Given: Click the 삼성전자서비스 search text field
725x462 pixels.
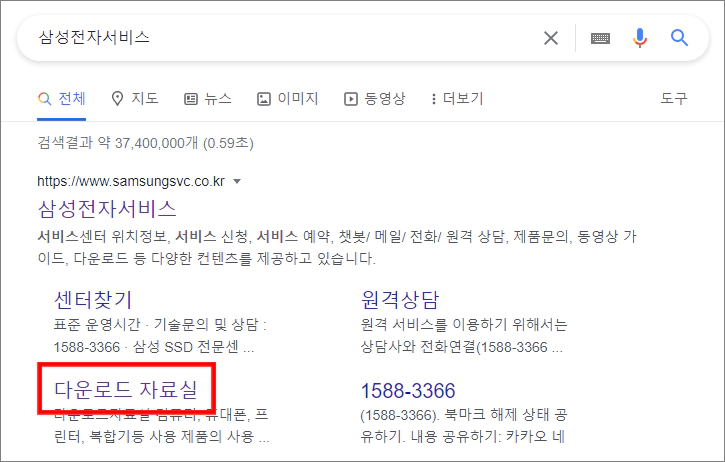Looking at the screenshot, I should pos(287,37).
